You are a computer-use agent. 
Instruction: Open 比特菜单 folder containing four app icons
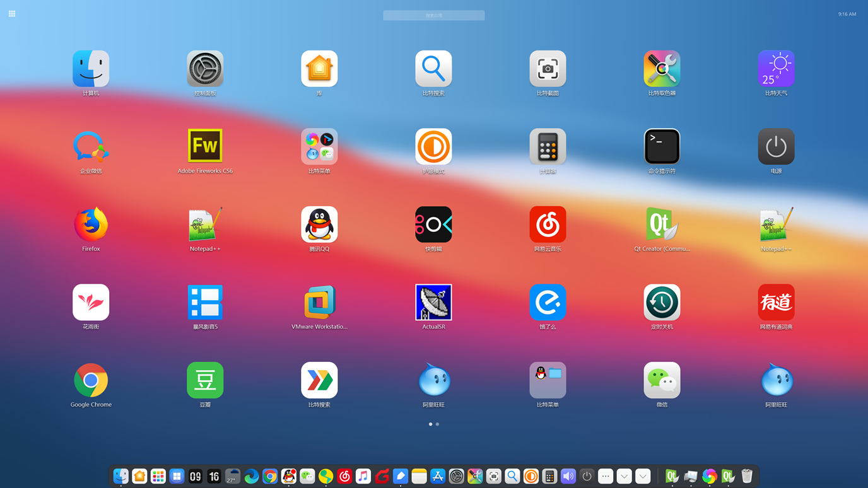click(319, 147)
